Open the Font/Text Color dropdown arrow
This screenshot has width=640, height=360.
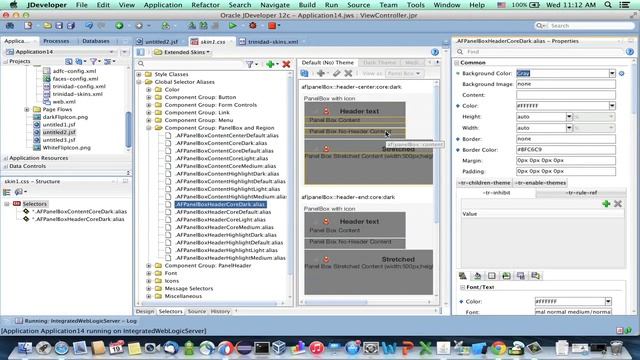pyautogui.click(x=608, y=301)
